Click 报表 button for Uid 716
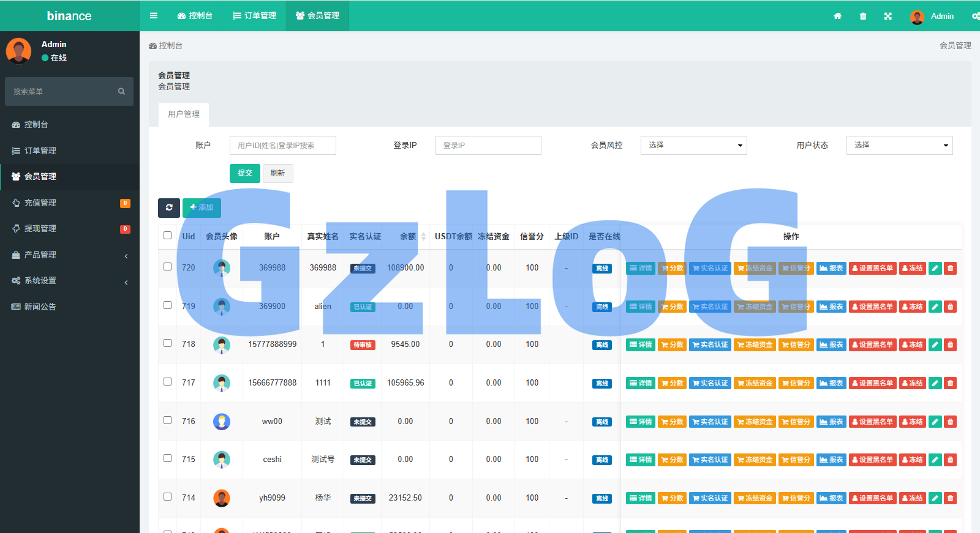980x533 pixels. (x=832, y=422)
